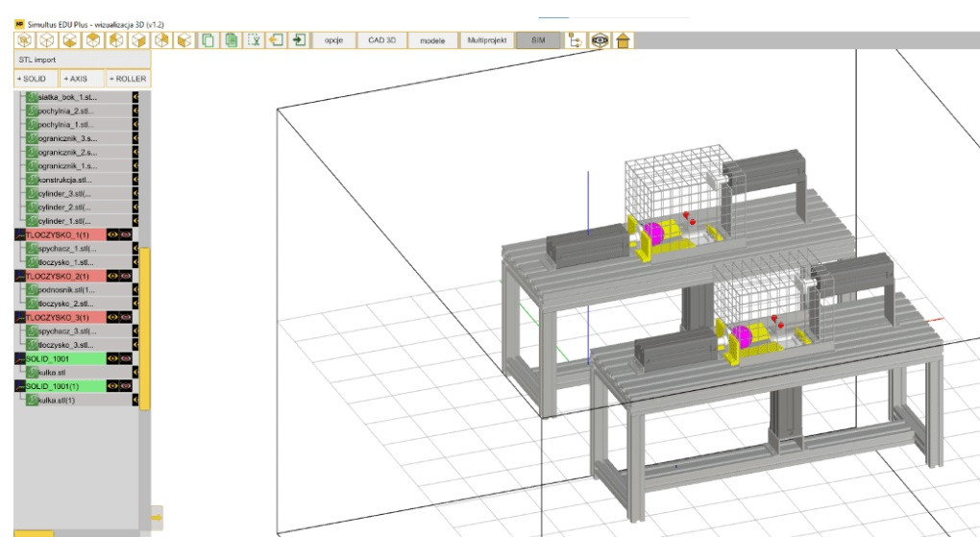Open the hierarchy tree icon in toolbar
Image resolution: width=980 pixels, height=537 pixels.
(x=575, y=40)
